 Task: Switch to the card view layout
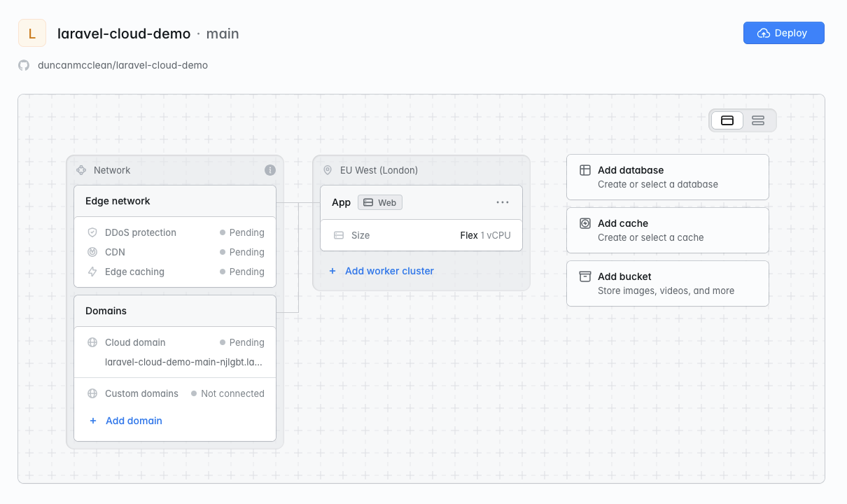pos(727,120)
